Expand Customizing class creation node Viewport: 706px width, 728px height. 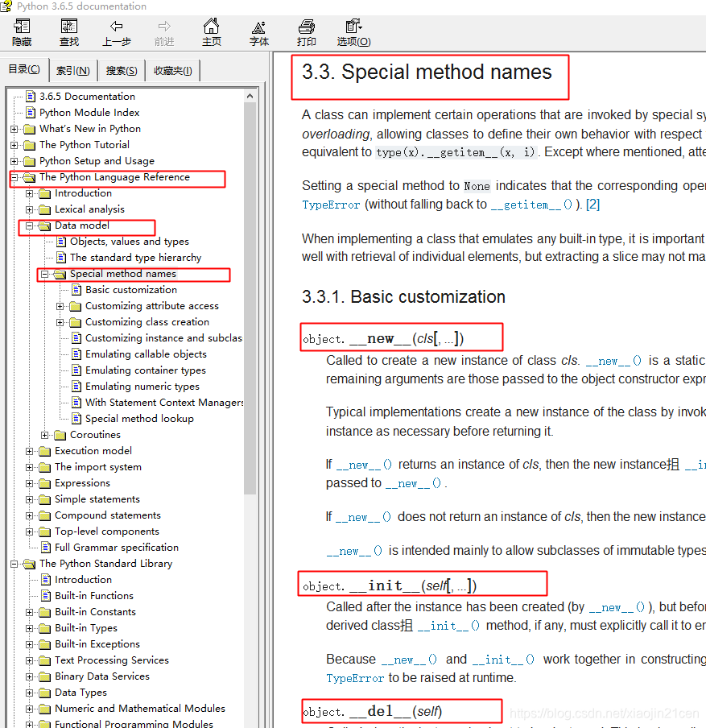60,322
